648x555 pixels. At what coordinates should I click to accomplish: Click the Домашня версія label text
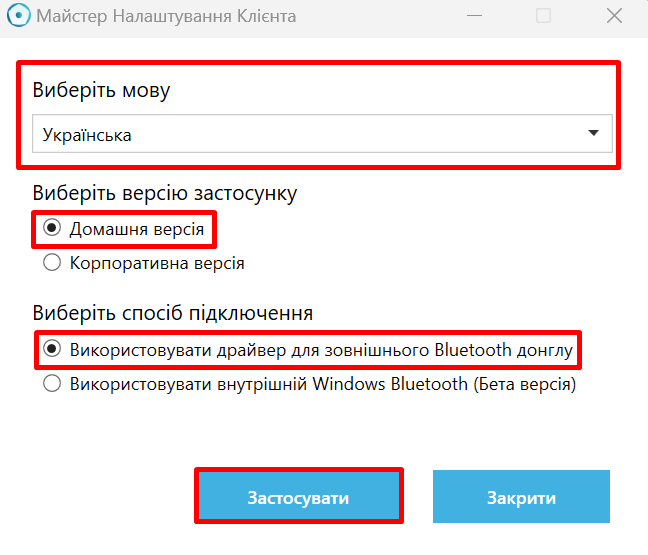pos(137,229)
